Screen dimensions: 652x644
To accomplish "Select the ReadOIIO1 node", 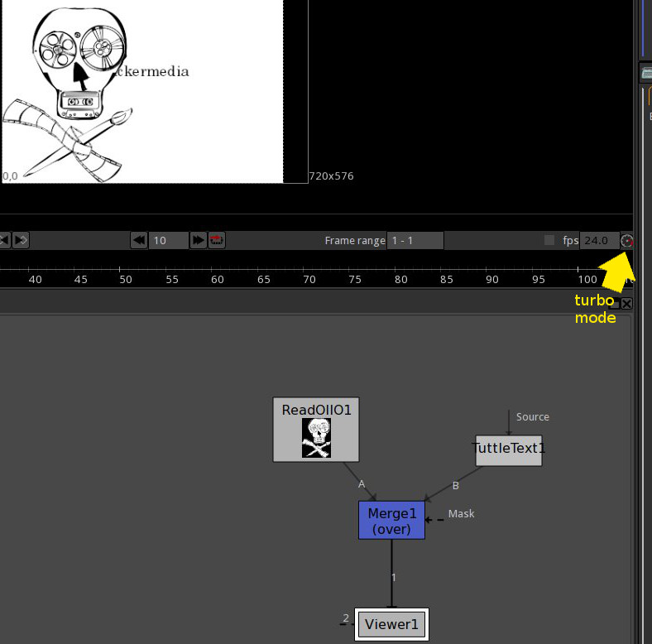I will point(316,430).
